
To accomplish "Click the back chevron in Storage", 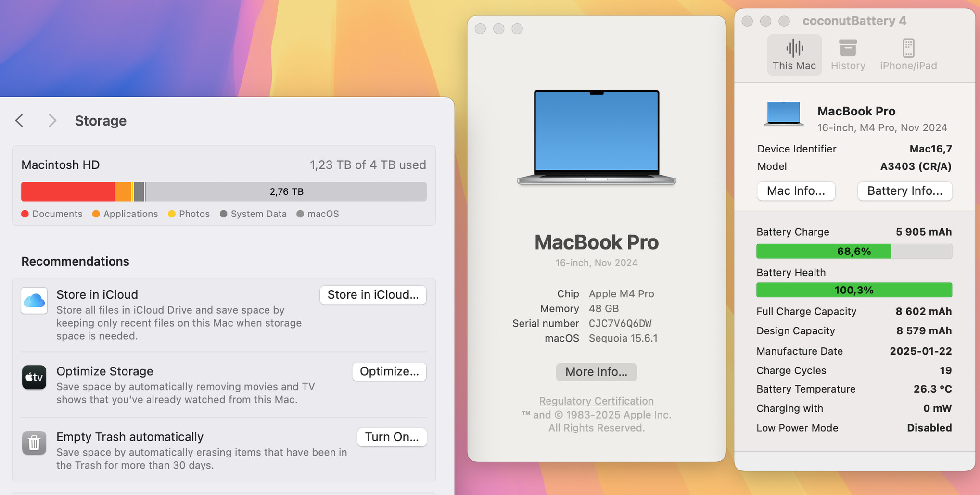I will point(19,120).
